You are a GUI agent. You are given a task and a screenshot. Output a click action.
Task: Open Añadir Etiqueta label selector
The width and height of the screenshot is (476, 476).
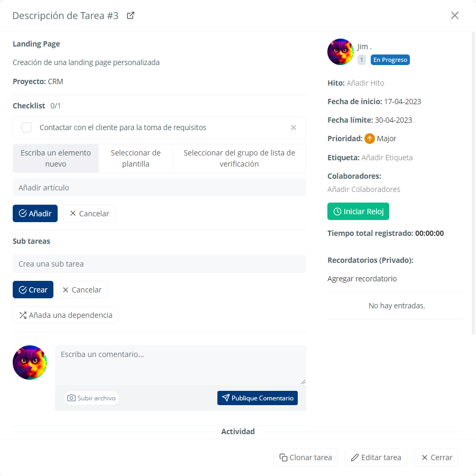[387, 158]
